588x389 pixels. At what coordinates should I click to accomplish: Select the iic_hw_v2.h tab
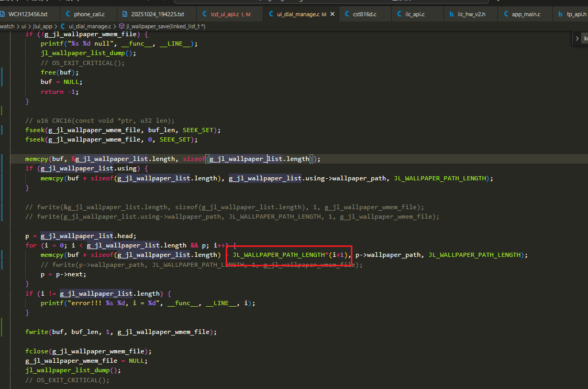[x=471, y=14]
